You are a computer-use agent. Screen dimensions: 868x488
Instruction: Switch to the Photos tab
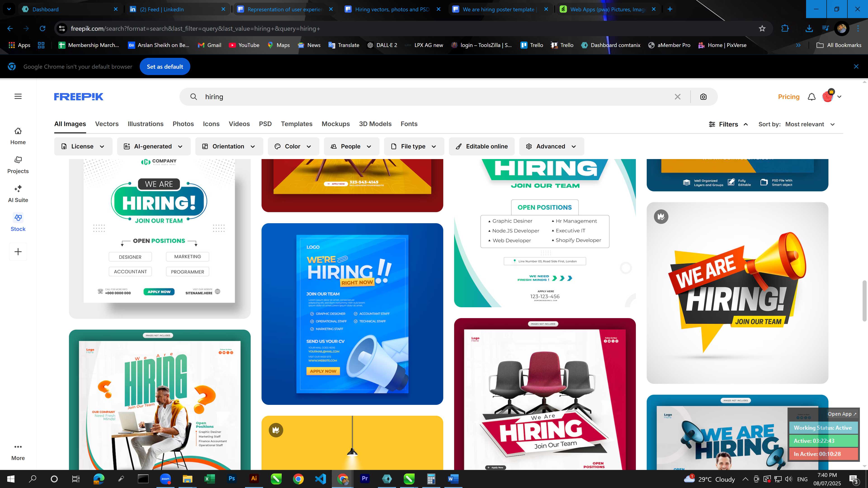pos(183,124)
